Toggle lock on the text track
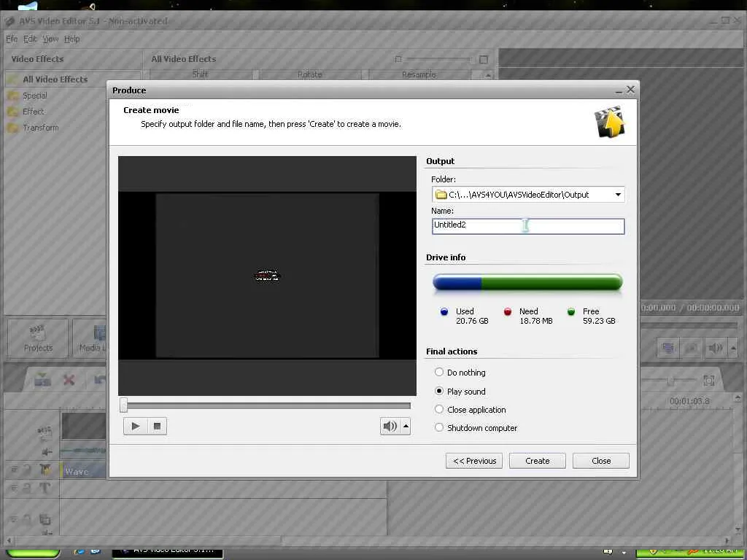The width and height of the screenshot is (747, 560). 27,488
